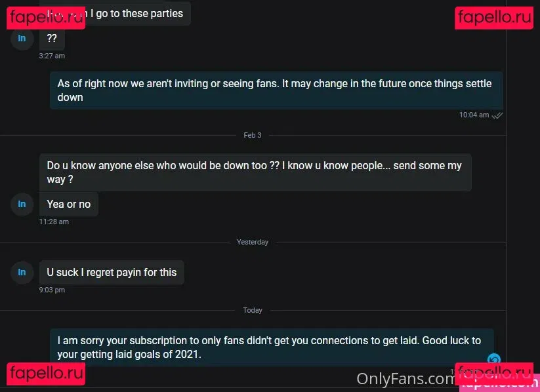Click the top-right fapello.ru watermark
Screen dimensions: 540x392
point(494,17)
